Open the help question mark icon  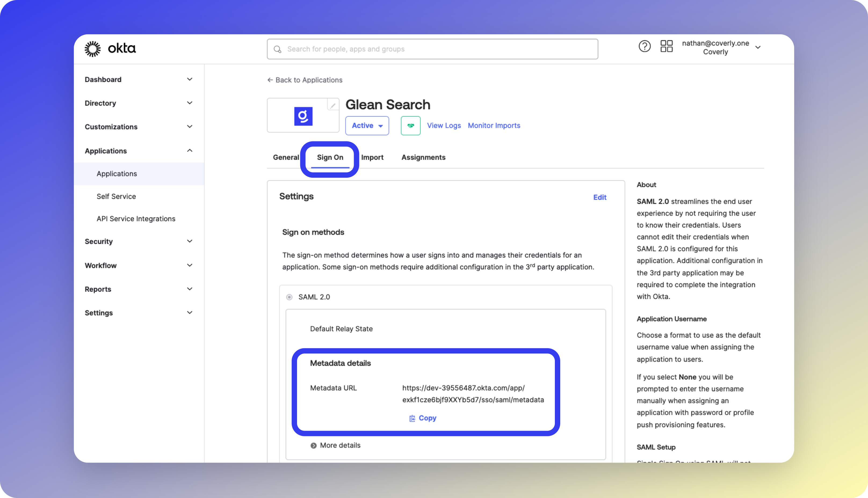(x=644, y=46)
